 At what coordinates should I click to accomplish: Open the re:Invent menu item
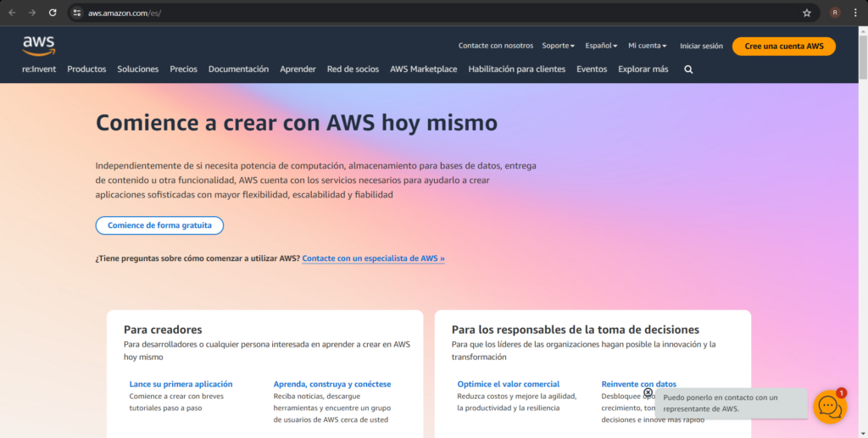pyautogui.click(x=39, y=69)
